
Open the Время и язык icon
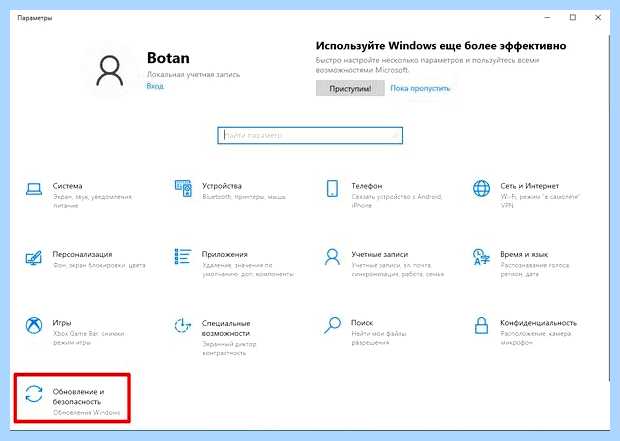pos(481,257)
